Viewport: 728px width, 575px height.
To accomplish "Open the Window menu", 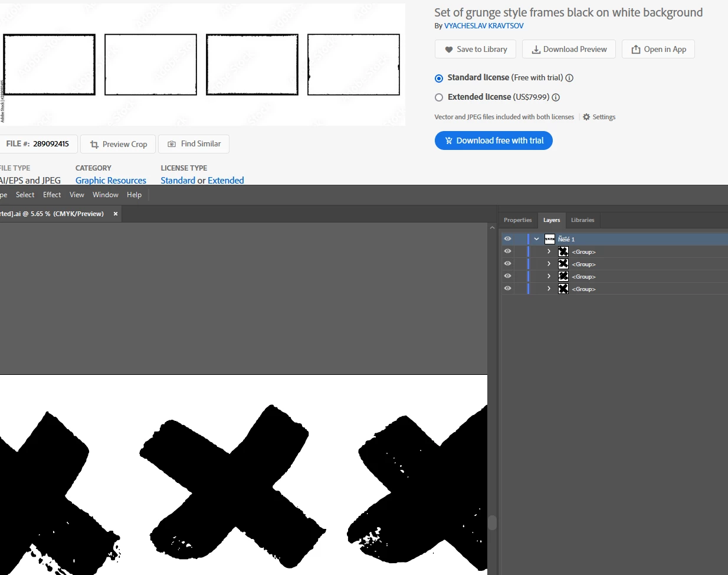I will click(106, 195).
